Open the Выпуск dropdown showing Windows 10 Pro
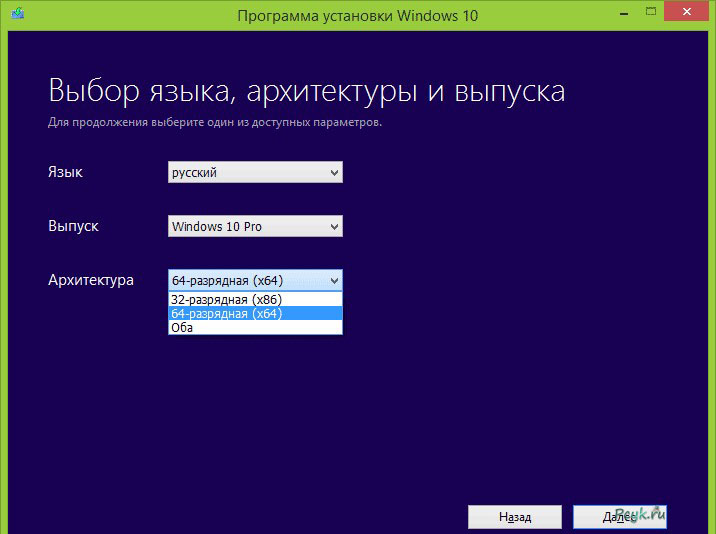The width and height of the screenshot is (716, 534). pos(255,226)
